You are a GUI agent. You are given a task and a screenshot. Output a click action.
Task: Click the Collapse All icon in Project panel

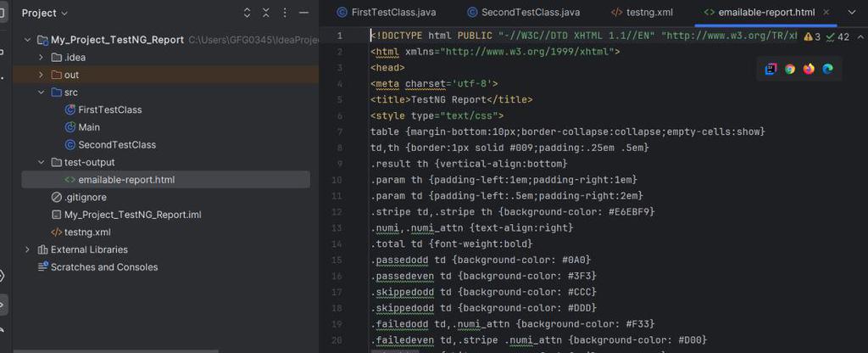click(x=265, y=13)
